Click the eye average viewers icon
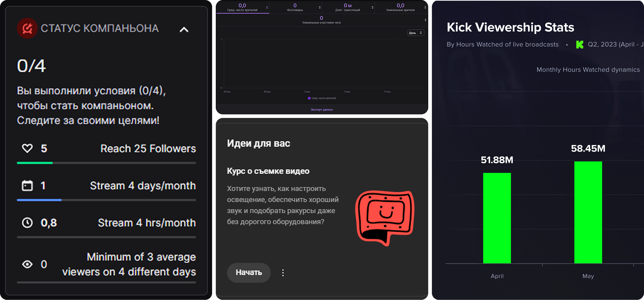 coord(27,264)
